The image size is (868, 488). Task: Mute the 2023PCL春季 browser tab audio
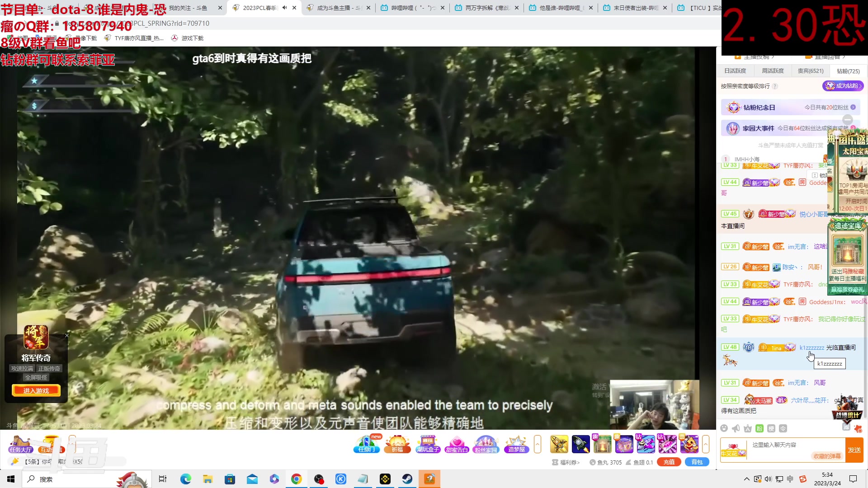point(284,8)
